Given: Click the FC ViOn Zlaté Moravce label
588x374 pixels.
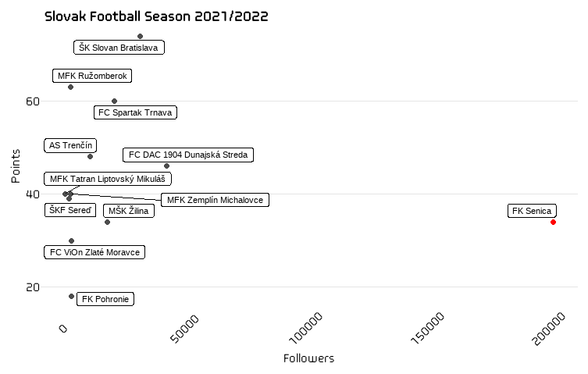Looking at the screenshot, I should [x=94, y=252].
